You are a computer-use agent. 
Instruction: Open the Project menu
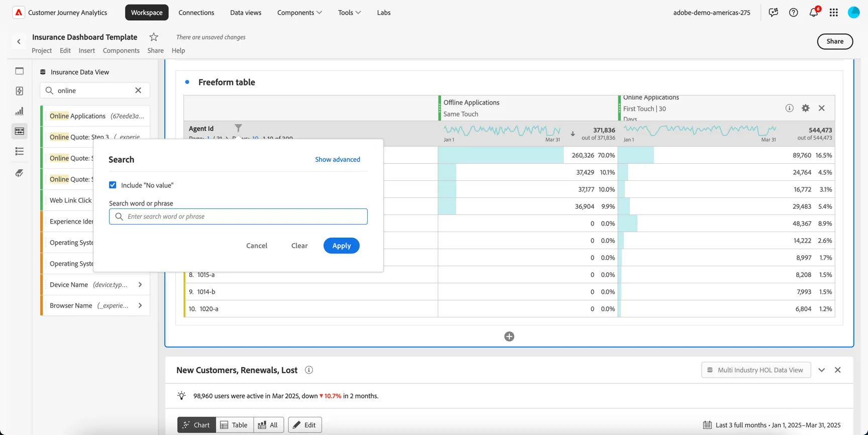click(x=42, y=50)
